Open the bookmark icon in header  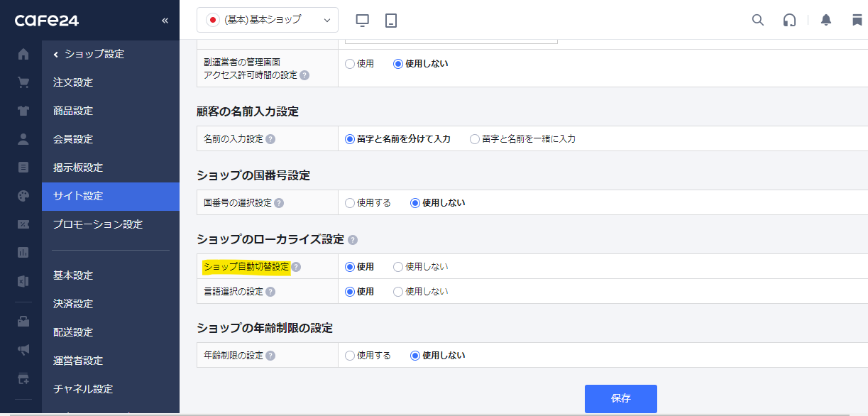pyautogui.click(x=857, y=20)
